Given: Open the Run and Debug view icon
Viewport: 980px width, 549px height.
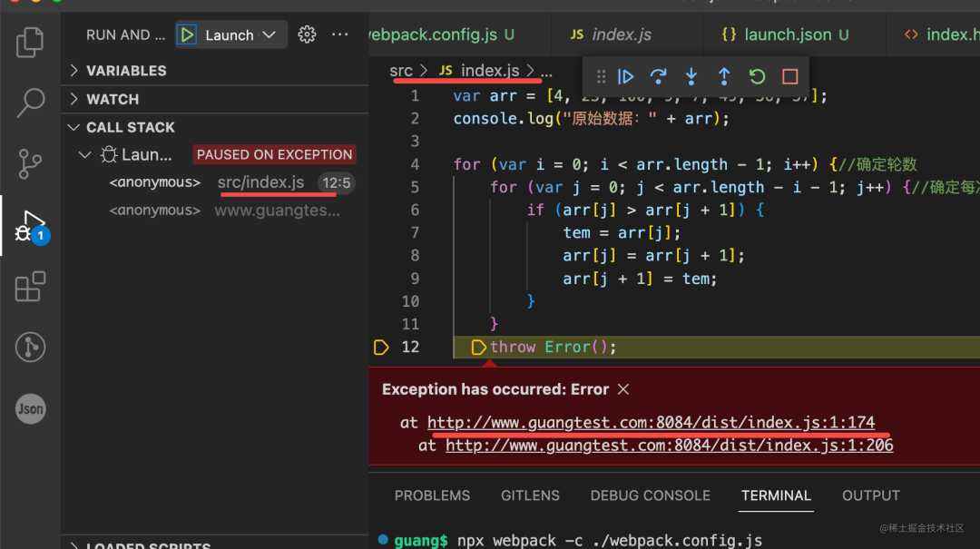Looking at the screenshot, I should (31, 226).
